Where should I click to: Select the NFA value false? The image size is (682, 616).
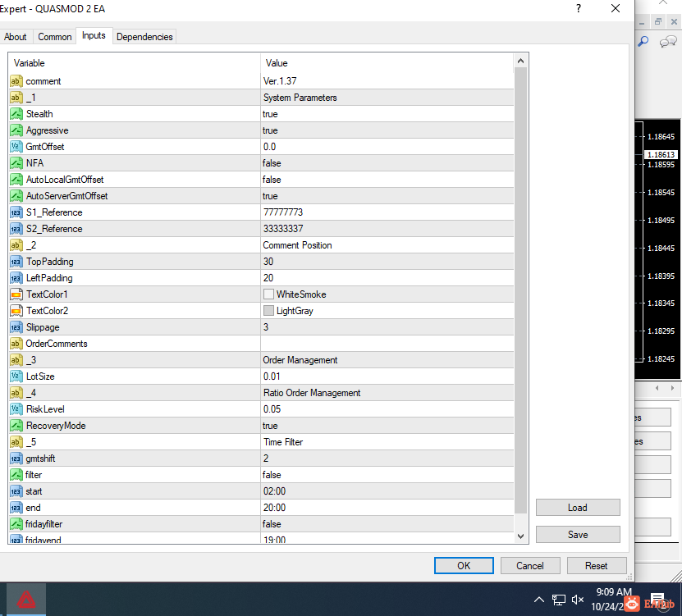272,163
